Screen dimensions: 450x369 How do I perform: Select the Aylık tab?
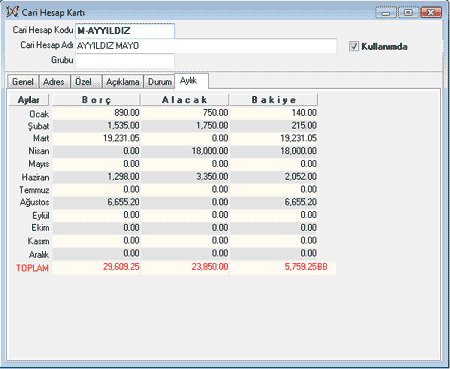192,81
